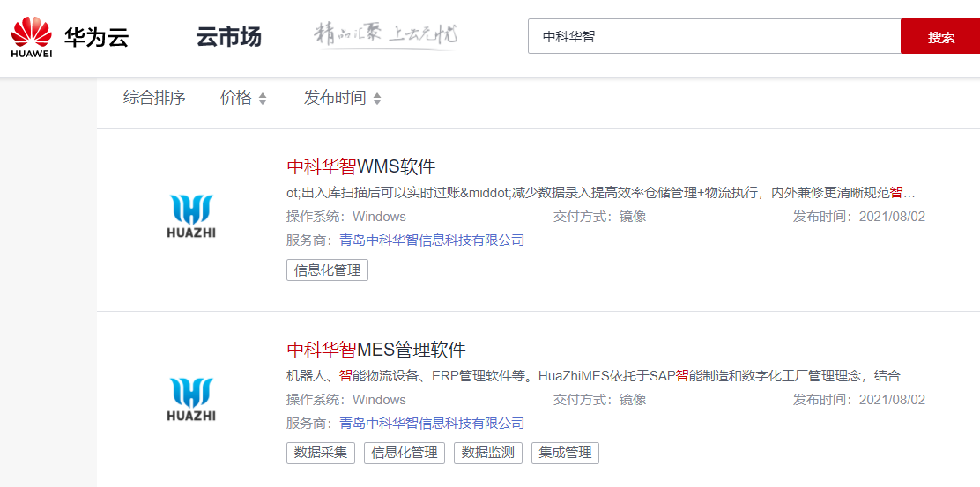The image size is (980, 487).
Task: Open MES vendor link 青岛中科华智信息科技有限公司
Action: tap(432, 423)
